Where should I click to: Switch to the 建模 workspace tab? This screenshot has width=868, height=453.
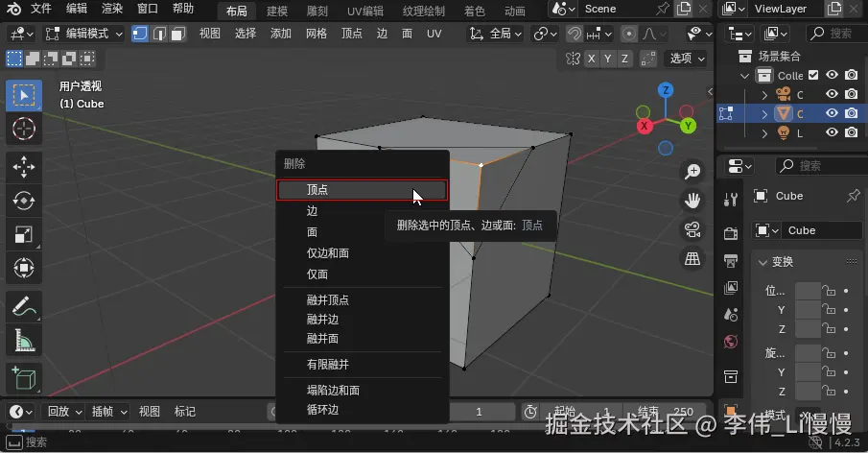pyautogui.click(x=277, y=11)
